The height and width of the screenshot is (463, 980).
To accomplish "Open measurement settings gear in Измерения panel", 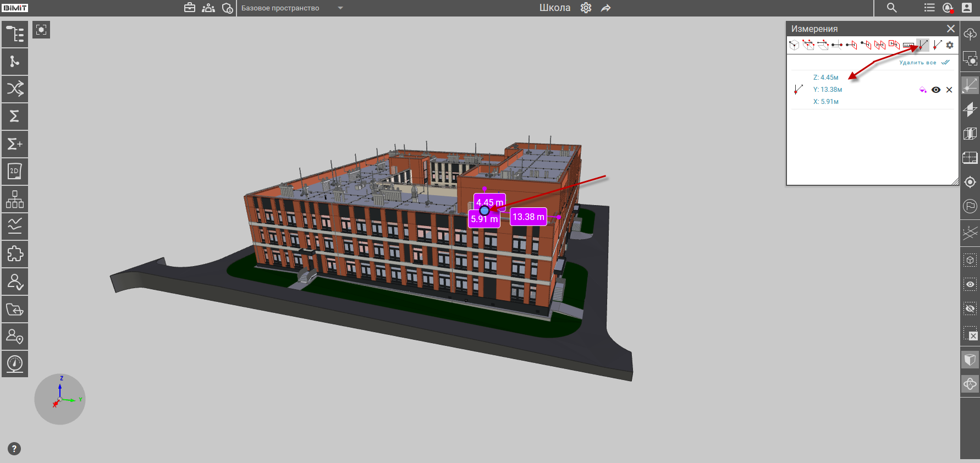I will (x=950, y=45).
